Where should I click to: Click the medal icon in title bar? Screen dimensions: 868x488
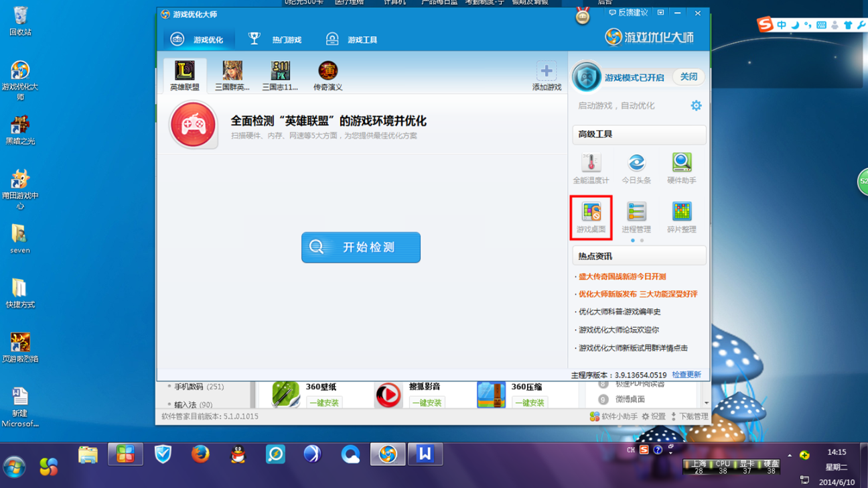(583, 16)
